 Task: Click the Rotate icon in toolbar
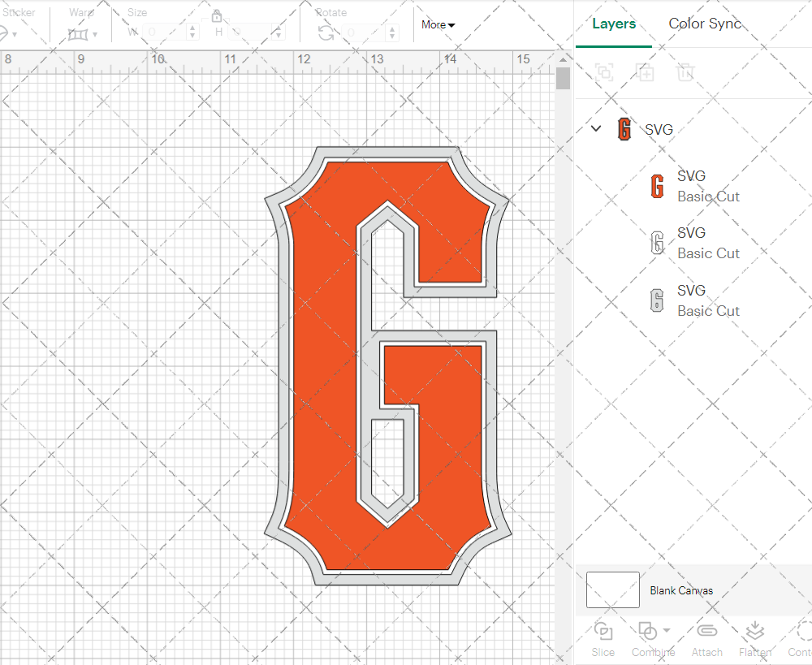click(326, 32)
